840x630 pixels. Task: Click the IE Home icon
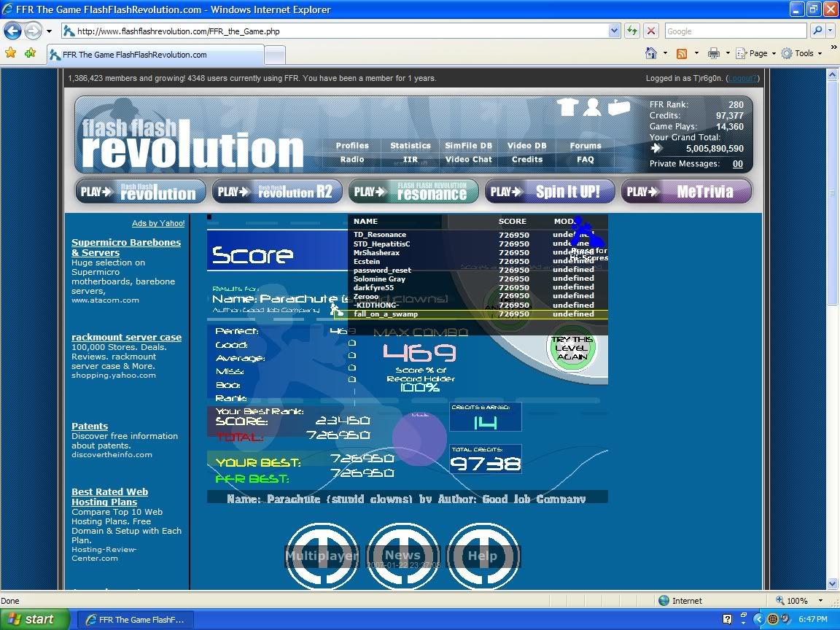point(651,53)
